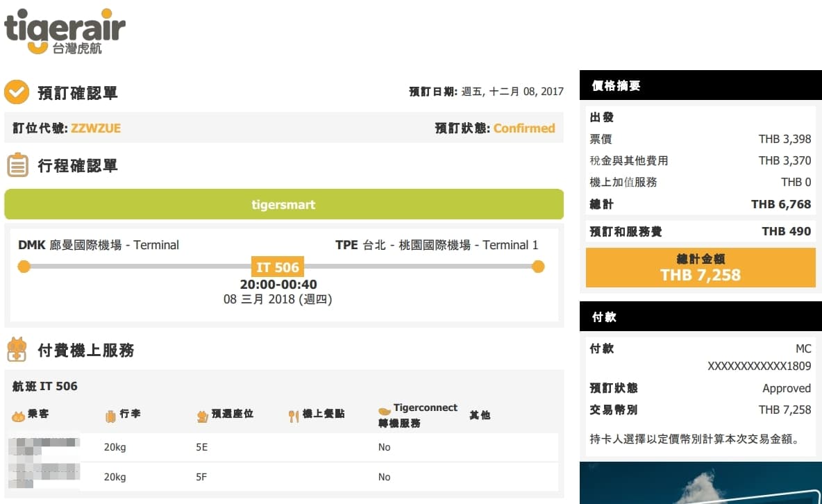Click seat 5E in passenger table
822x504 pixels.
(202, 447)
